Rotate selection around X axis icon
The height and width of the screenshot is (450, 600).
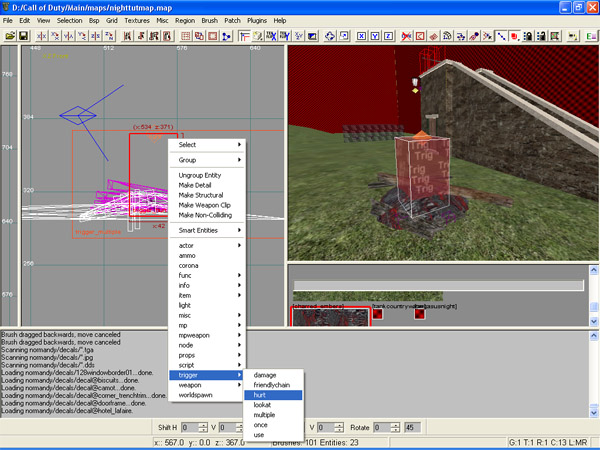point(55,36)
